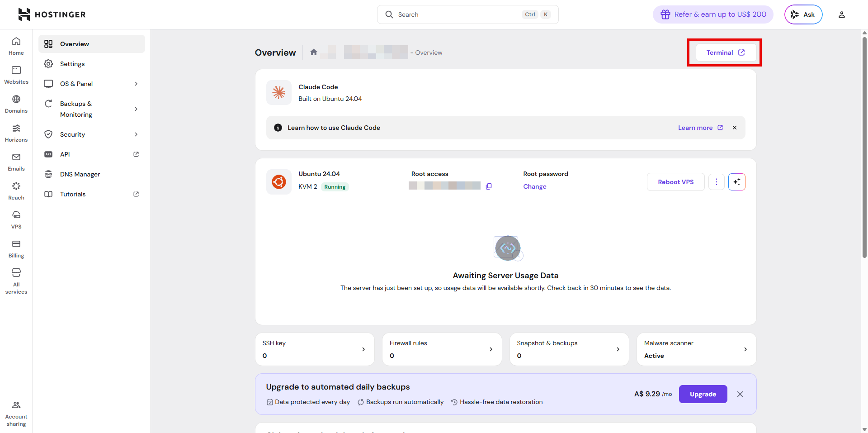This screenshot has width=868, height=433.
Task: Click the Claude Code logo icon
Action: point(279,92)
